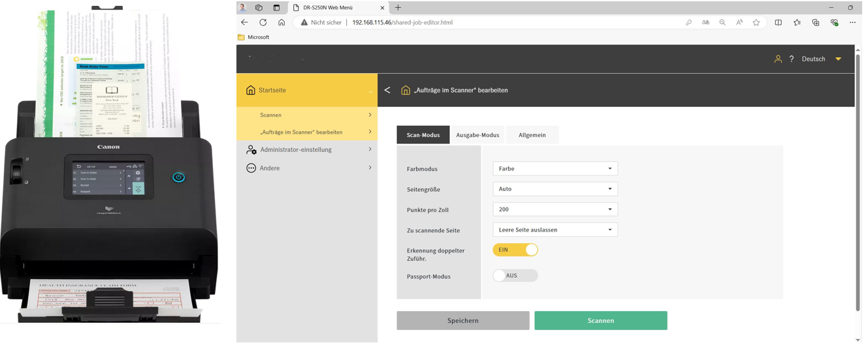Click the green Scannen button
The height and width of the screenshot is (347, 868).
[x=600, y=321]
